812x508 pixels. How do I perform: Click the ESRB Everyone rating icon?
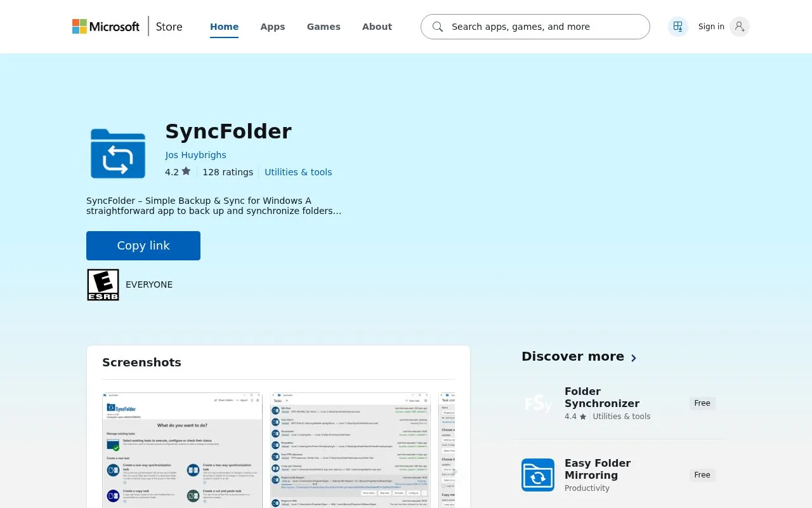103,284
